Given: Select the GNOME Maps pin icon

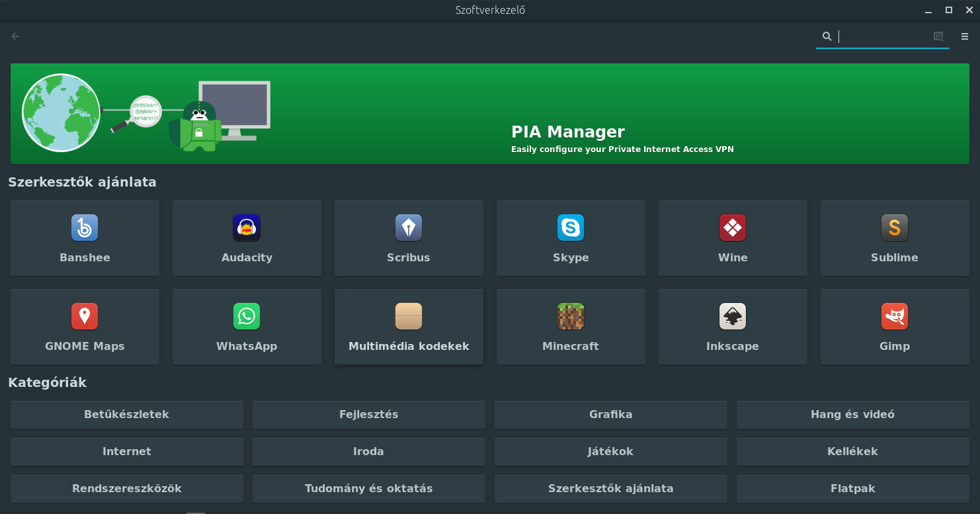Looking at the screenshot, I should click(85, 316).
